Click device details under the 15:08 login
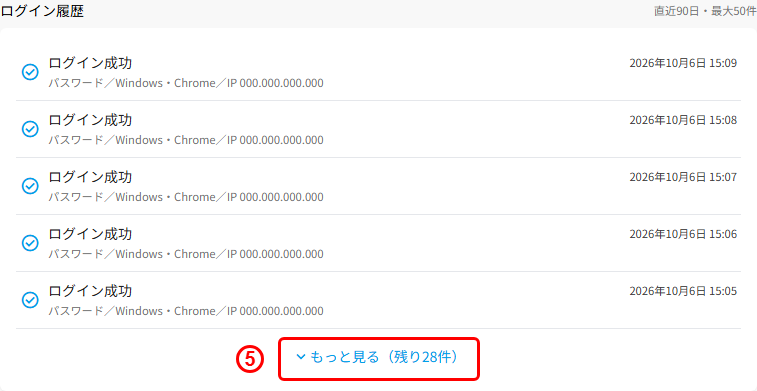757x391 pixels. [186, 140]
